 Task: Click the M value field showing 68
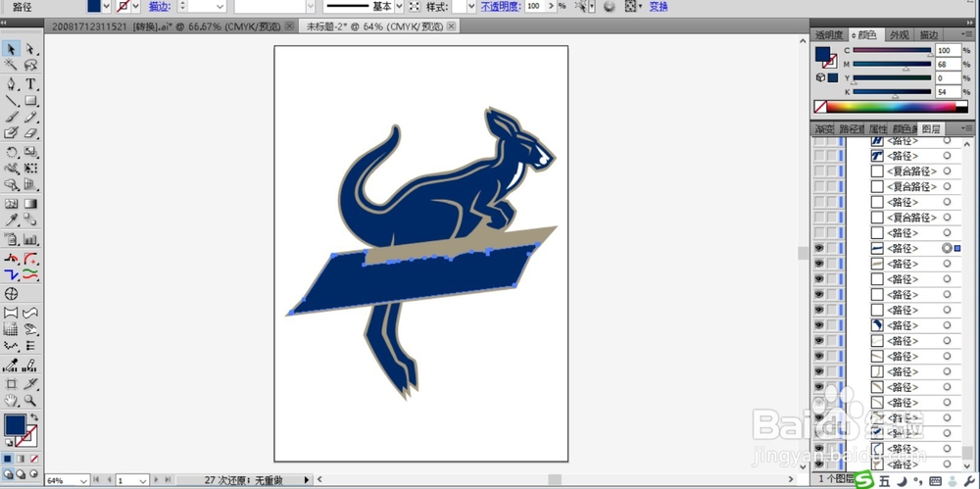948,65
